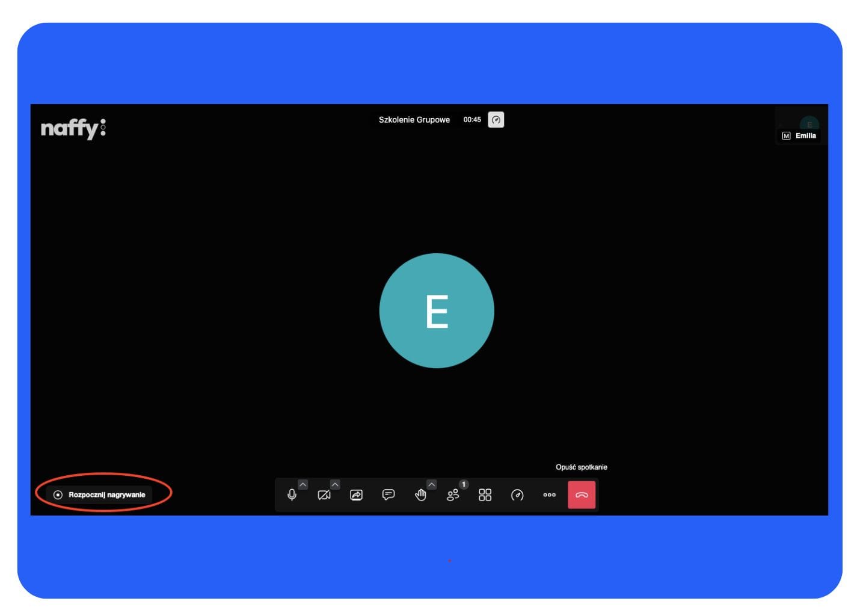
Task: Click the Szkolenie Grupowe meeting title
Action: 414,120
